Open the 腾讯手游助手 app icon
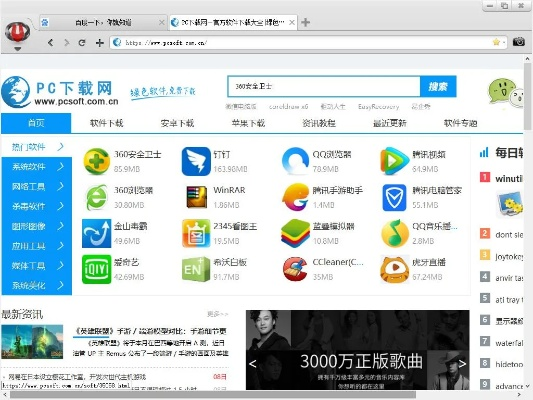The image size is (533, 400). (x=295, y=197)
